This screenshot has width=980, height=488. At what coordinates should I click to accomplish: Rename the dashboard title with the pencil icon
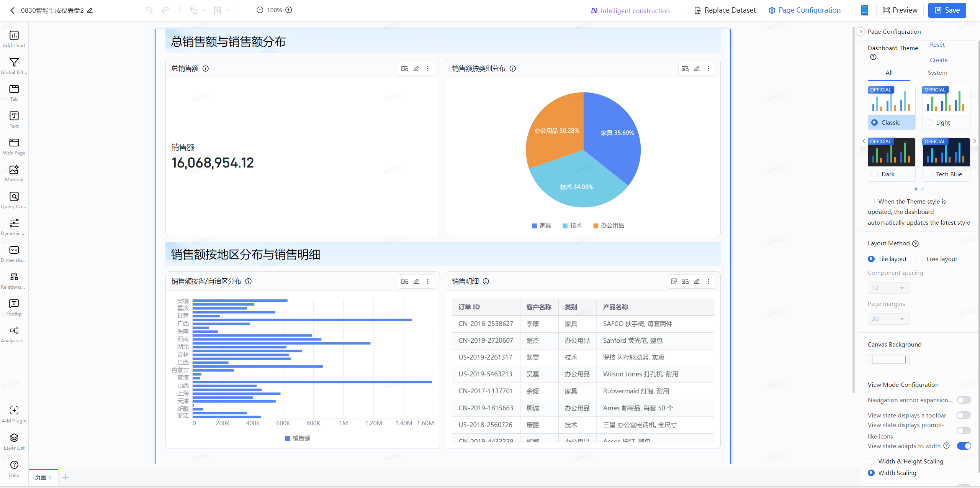90,10
